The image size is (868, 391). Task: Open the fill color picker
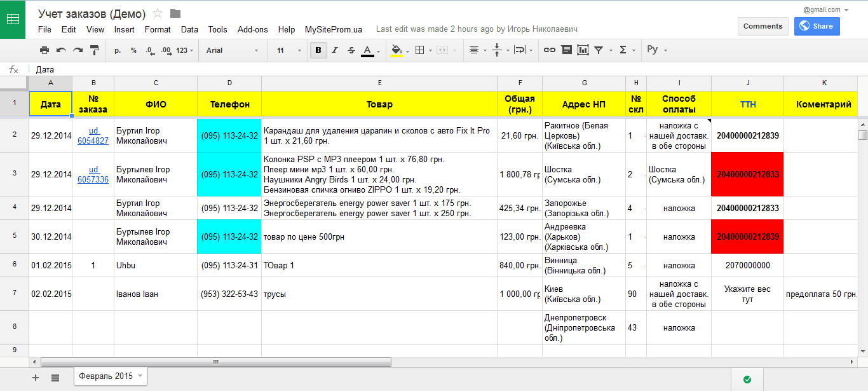pyautogui.click(x=400, y=50)
